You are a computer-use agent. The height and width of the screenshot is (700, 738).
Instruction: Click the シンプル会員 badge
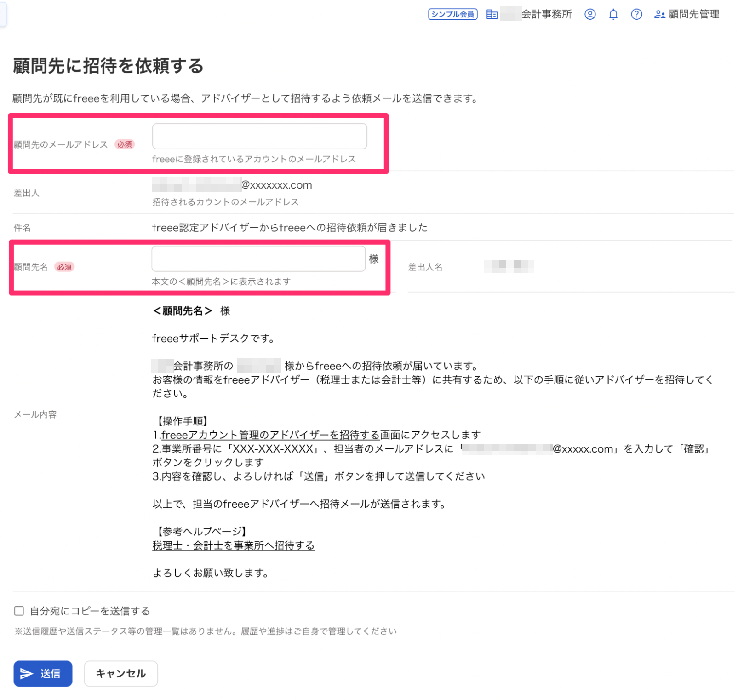[452, 14]
